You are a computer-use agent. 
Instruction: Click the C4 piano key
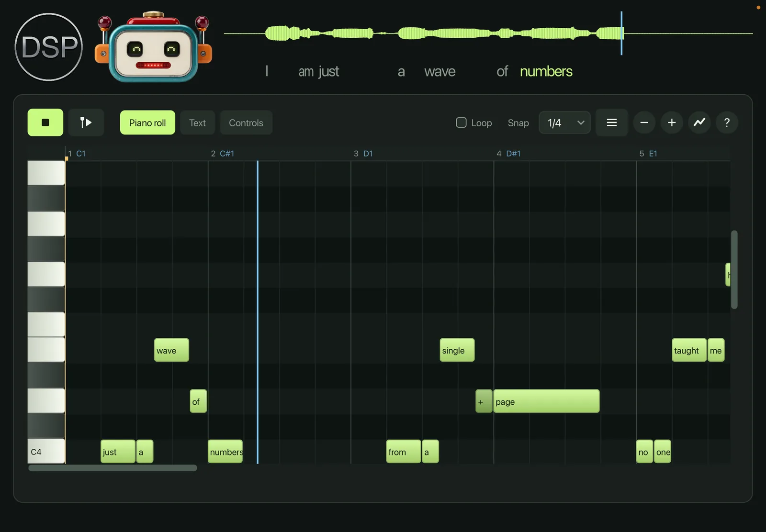46,451
